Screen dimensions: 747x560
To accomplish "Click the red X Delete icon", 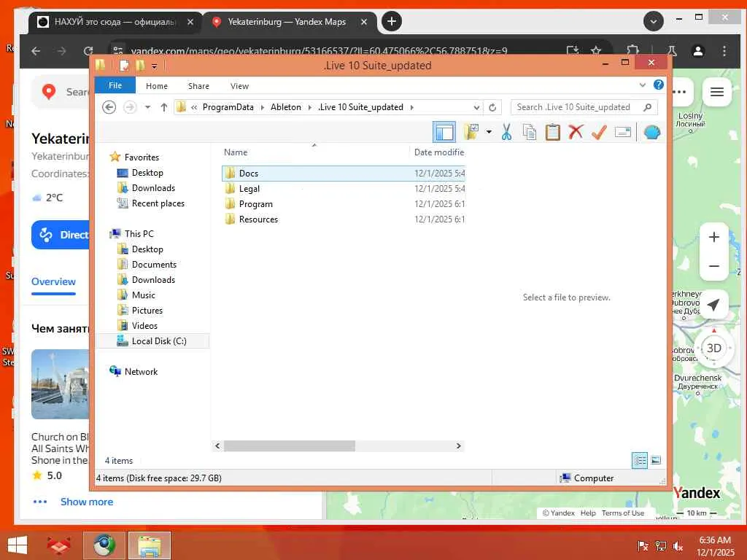I will [576, 131].
